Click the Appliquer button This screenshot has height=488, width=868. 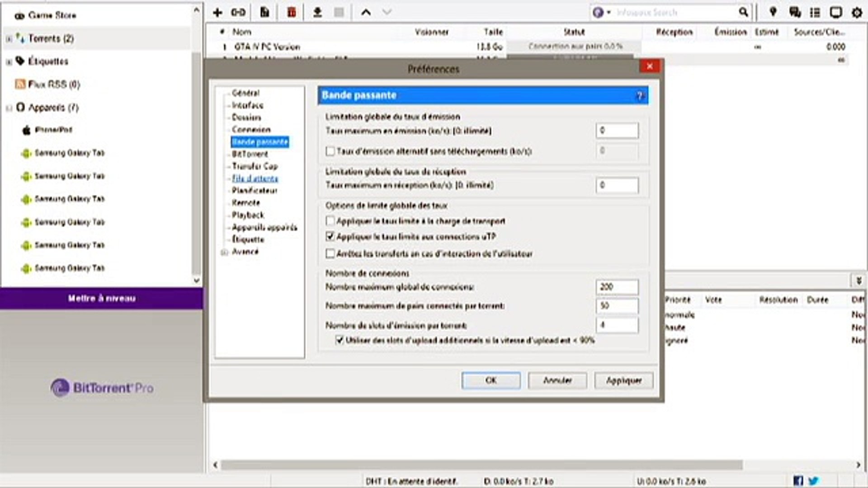(624, 380)
